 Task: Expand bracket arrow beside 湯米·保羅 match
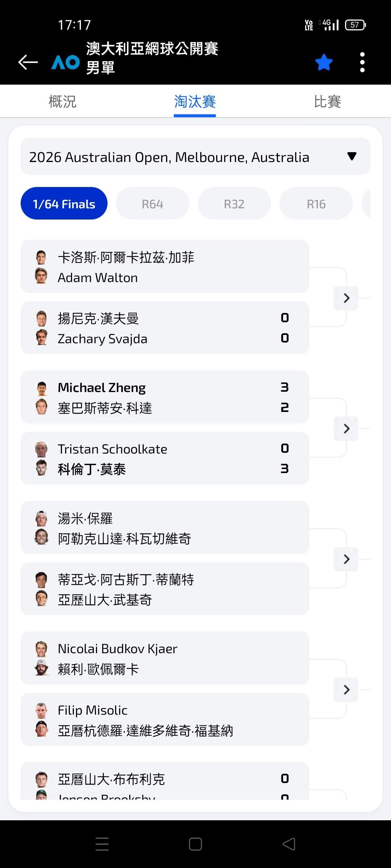pos(346,559)
